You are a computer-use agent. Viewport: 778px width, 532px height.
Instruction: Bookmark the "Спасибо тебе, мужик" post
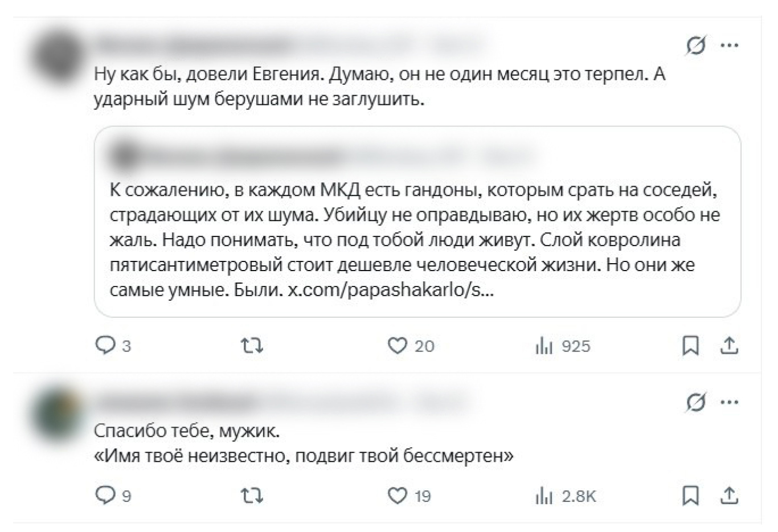point(690,496)
